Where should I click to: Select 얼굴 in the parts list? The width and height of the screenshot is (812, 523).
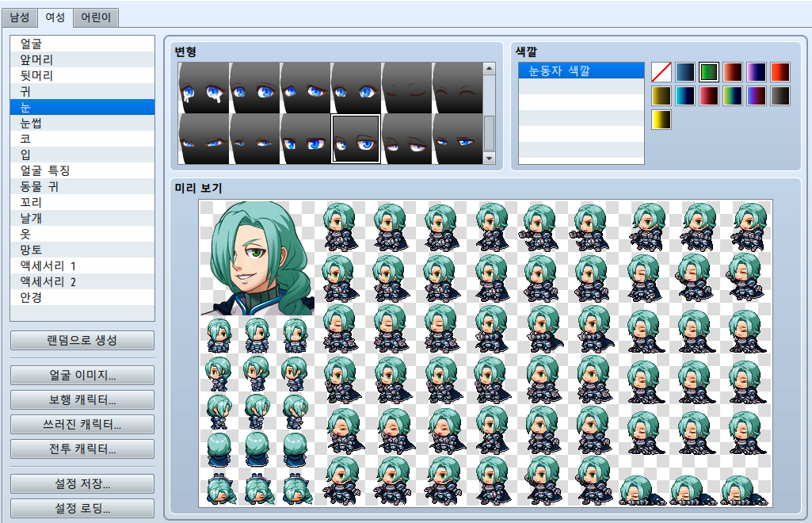[x=82, y=44]
